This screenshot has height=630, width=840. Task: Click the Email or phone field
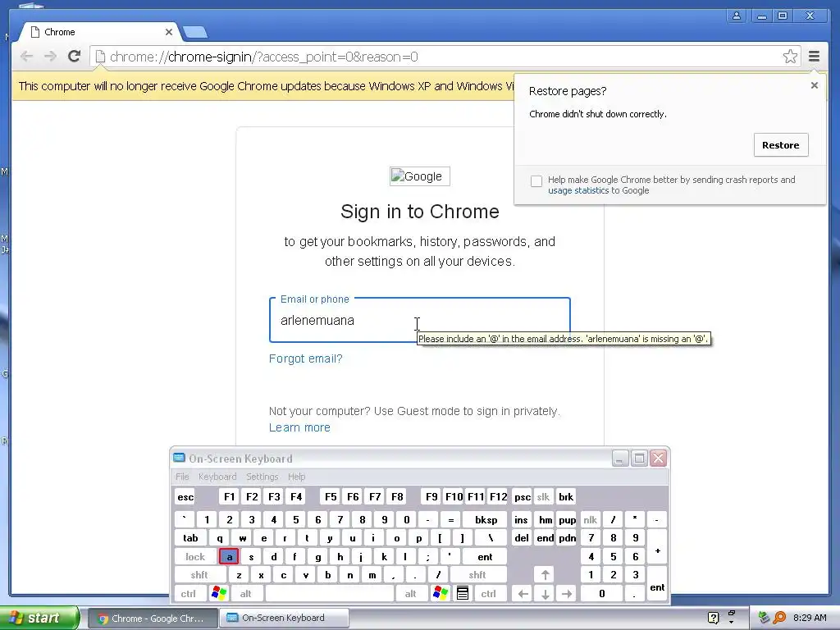tap(419, 320)
